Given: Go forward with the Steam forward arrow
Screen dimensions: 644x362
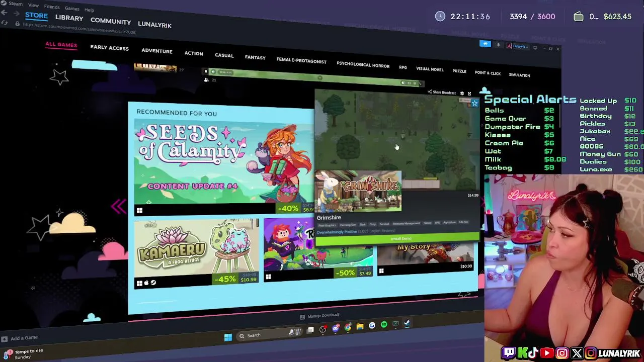Looking at the screenshot, I should click(17, 14).
